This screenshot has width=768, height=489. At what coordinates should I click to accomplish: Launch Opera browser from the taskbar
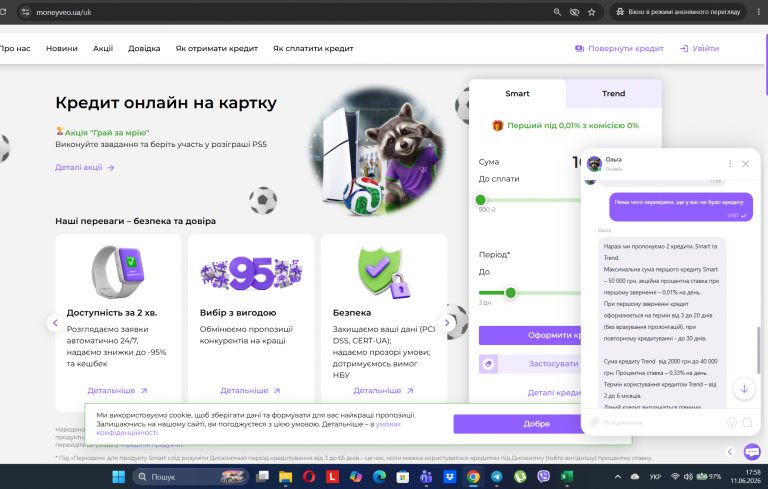[309, 477]
